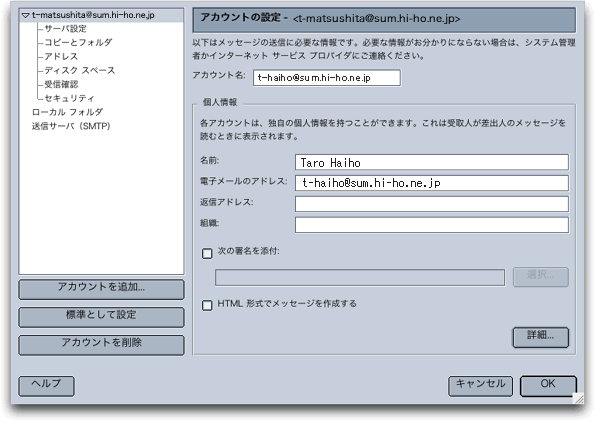Enable 次の署名を添付 checkbox
Screen dimensions: 595x422
pyautogui.click(x=207, y=253)
